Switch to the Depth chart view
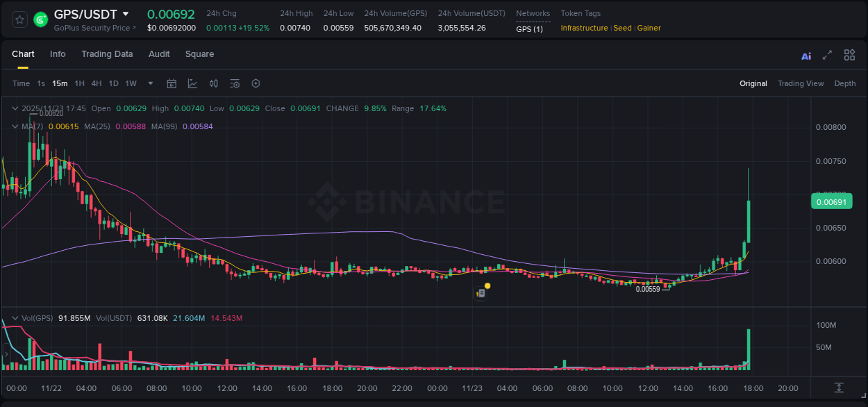This screenshot has height=407, width=868. [845, 83]
